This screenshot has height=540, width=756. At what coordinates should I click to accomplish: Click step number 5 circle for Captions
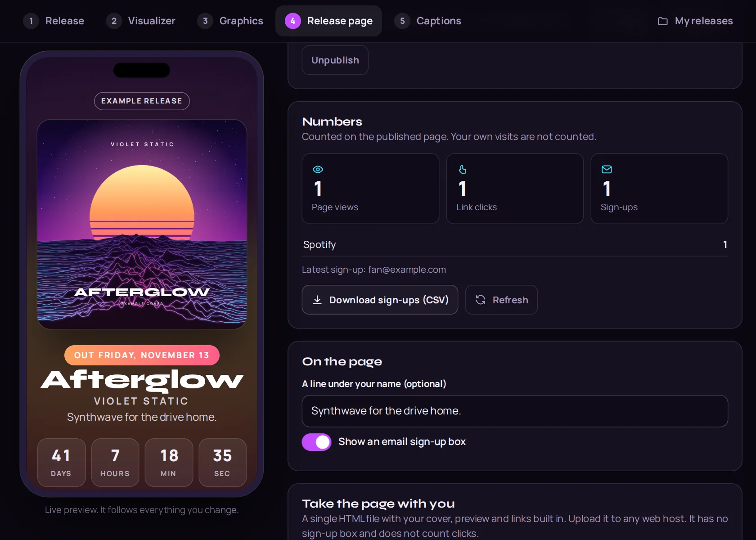tap(402, 21)
